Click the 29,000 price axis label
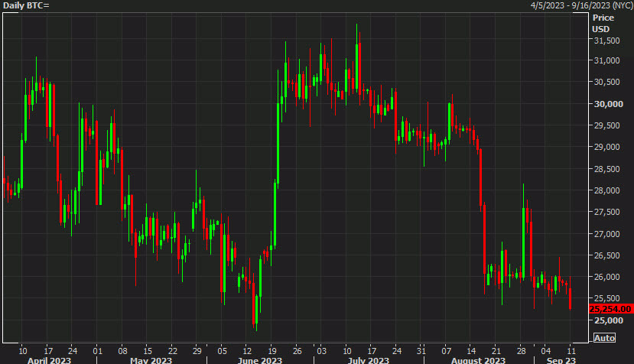 pyautogui.click(x=606, y=147)
